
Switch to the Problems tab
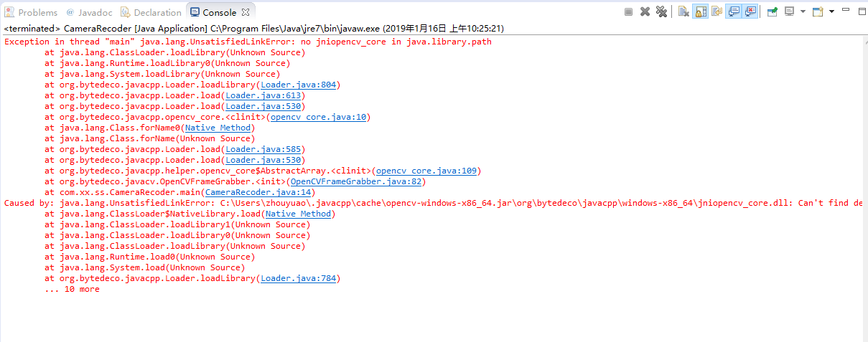pyautogui.click(x=31, y=12)
